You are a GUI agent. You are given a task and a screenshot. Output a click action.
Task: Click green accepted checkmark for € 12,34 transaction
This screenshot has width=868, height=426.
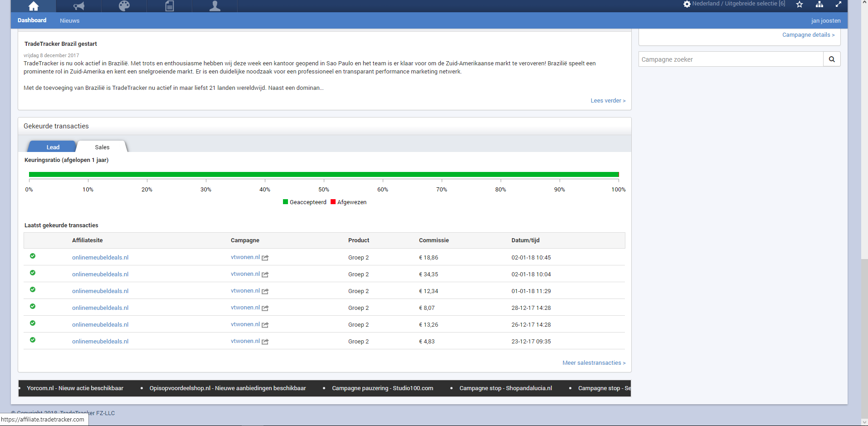(33, 289)
